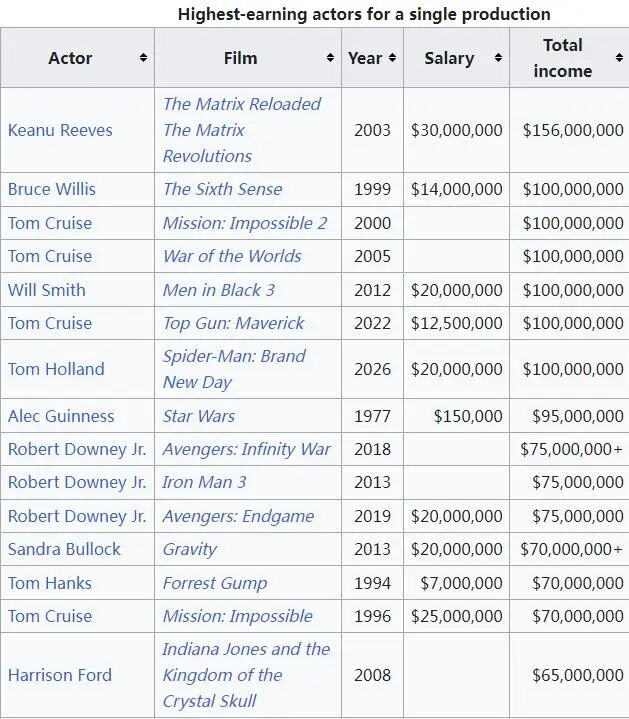
Task: Select the year 1994 cell
Action: pos(372,583)
